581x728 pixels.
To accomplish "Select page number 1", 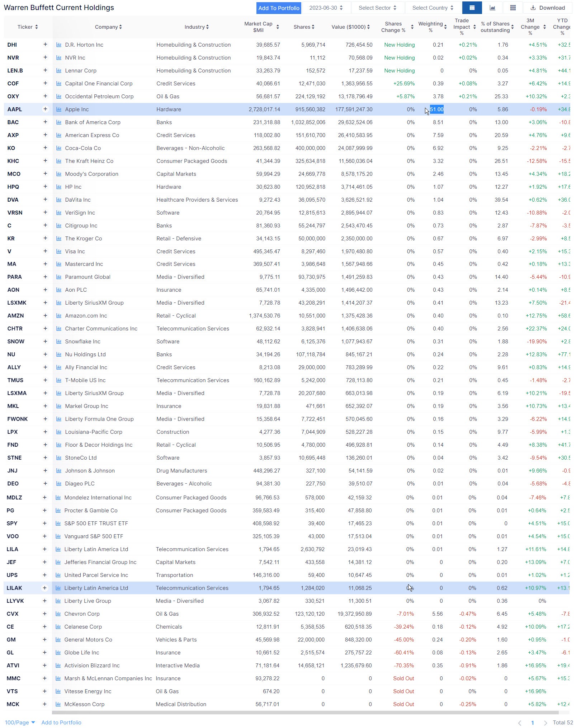I will pos(533,723).
